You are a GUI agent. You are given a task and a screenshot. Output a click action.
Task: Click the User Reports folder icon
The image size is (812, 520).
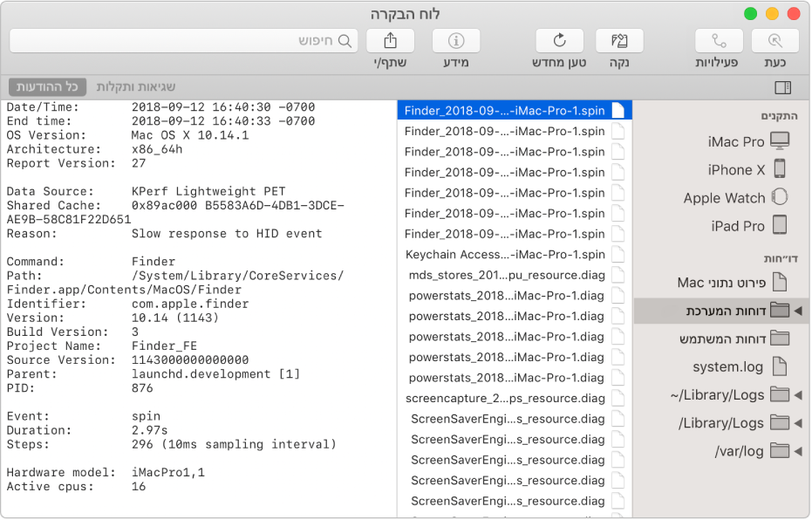point(780,339)
